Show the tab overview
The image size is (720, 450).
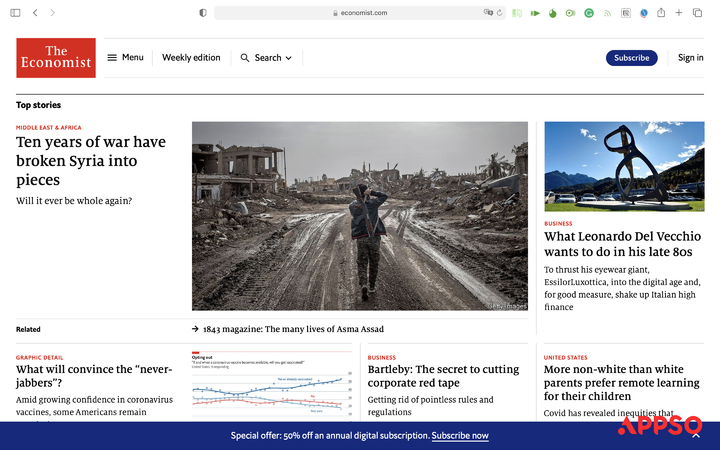[x=697, y=13]
